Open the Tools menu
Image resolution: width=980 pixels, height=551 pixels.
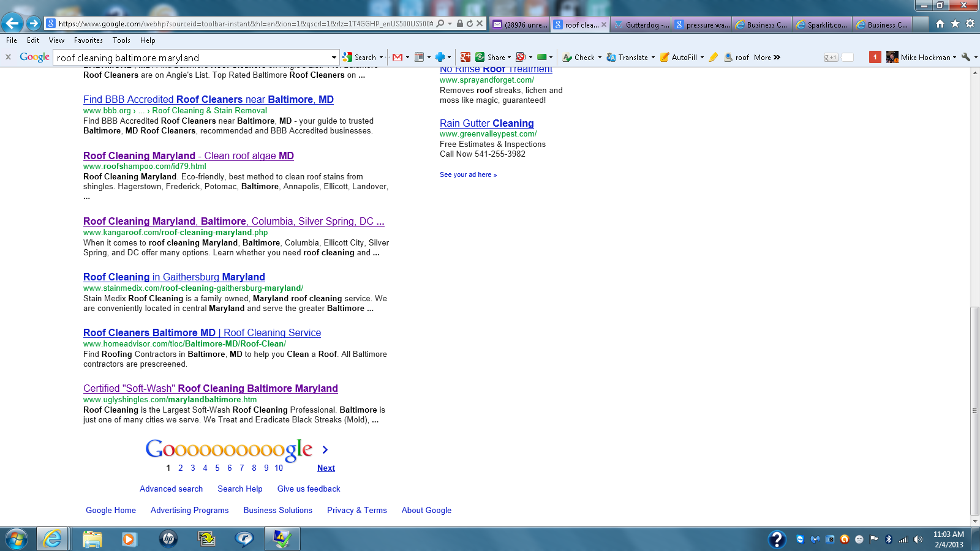(121, 40)
